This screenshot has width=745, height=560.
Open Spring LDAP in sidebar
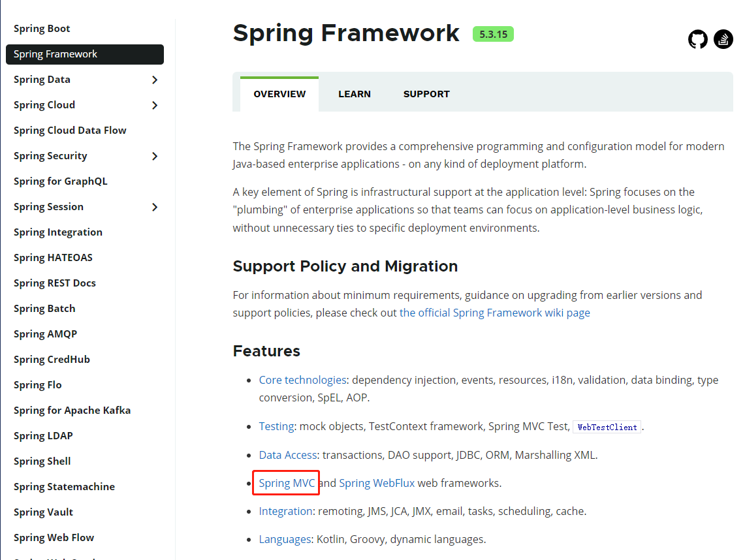click(x=43, y=436)
